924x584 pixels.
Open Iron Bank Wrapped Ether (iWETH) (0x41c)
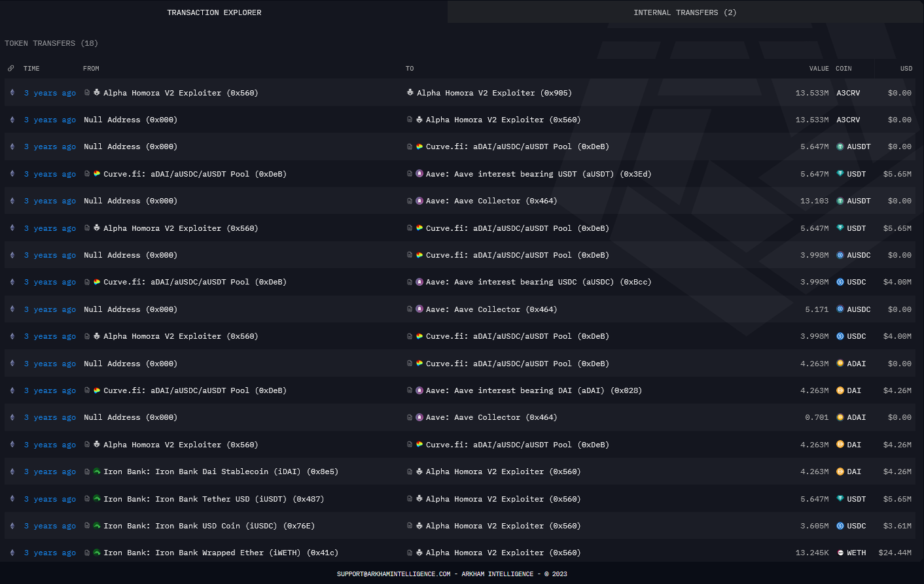[221, 553]
